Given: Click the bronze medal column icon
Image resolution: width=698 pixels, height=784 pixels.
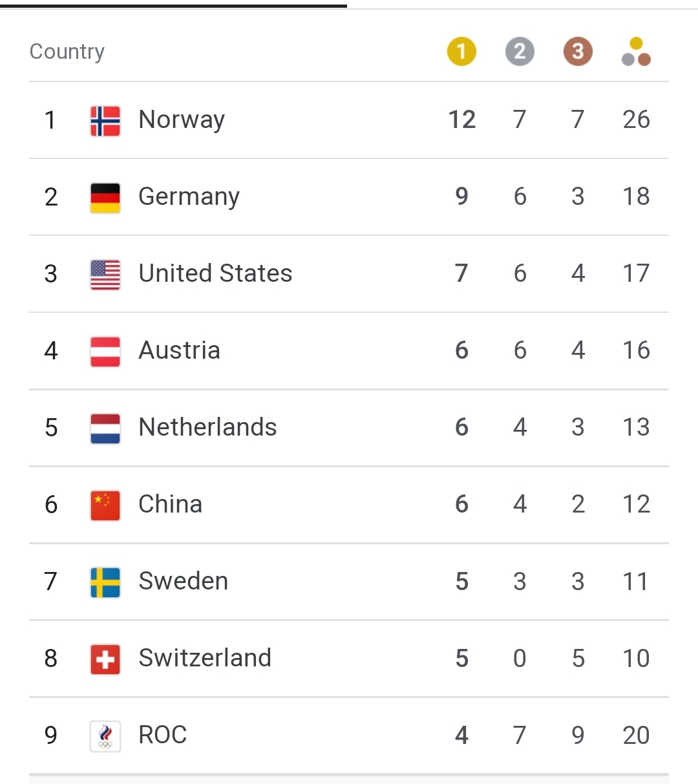Looking at the screenshot, I should 578,52.
